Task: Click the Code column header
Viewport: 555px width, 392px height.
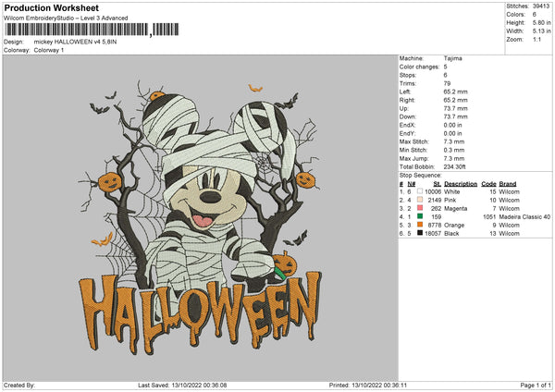Action: click(488, 183)
